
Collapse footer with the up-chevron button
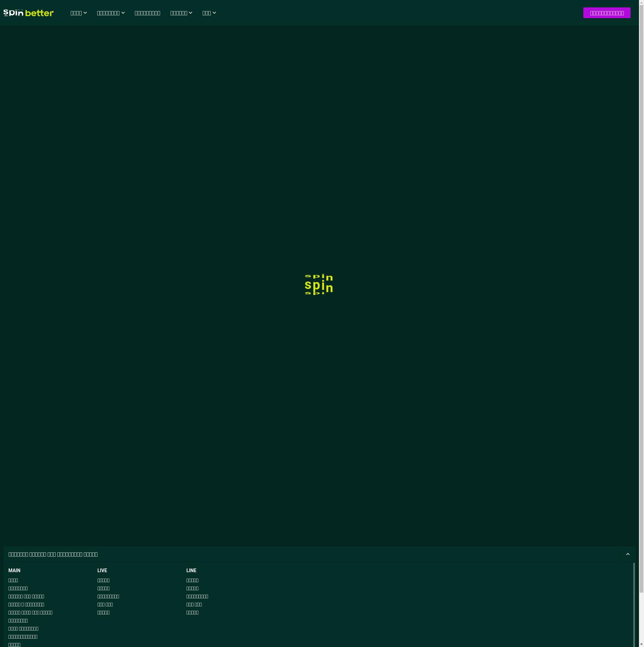click(x=628, y=554)
